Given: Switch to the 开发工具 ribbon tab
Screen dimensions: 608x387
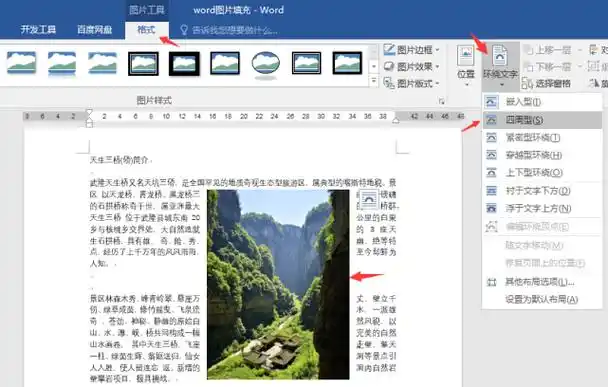Looking at the screenshot, I should pos(38,29).
